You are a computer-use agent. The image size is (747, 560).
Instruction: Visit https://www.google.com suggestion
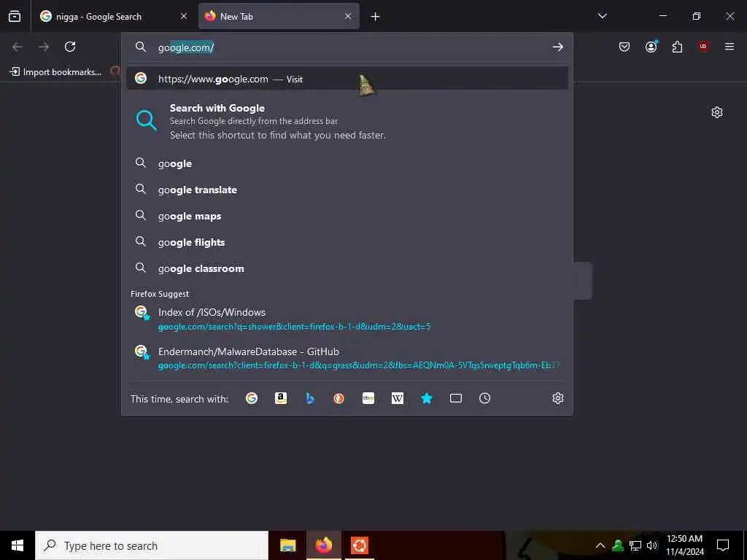click(x=347, y=79)
